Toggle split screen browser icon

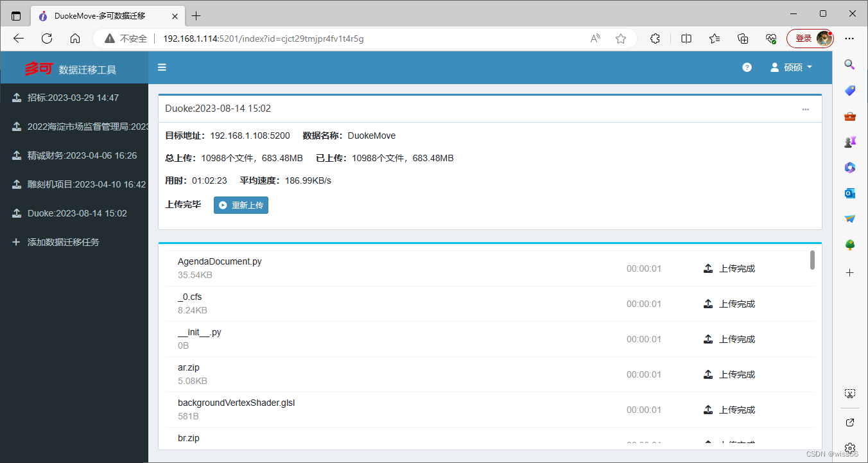686,39
